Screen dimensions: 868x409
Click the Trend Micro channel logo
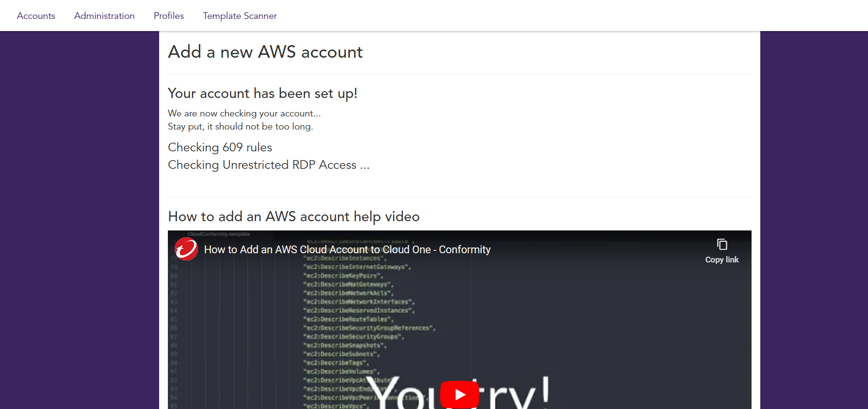point(186,249)
